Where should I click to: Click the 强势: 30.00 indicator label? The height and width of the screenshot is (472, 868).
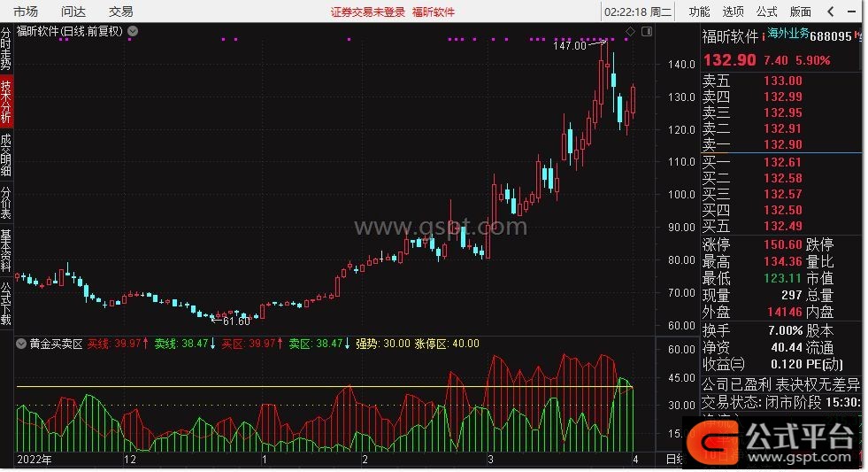click(382, 344)
